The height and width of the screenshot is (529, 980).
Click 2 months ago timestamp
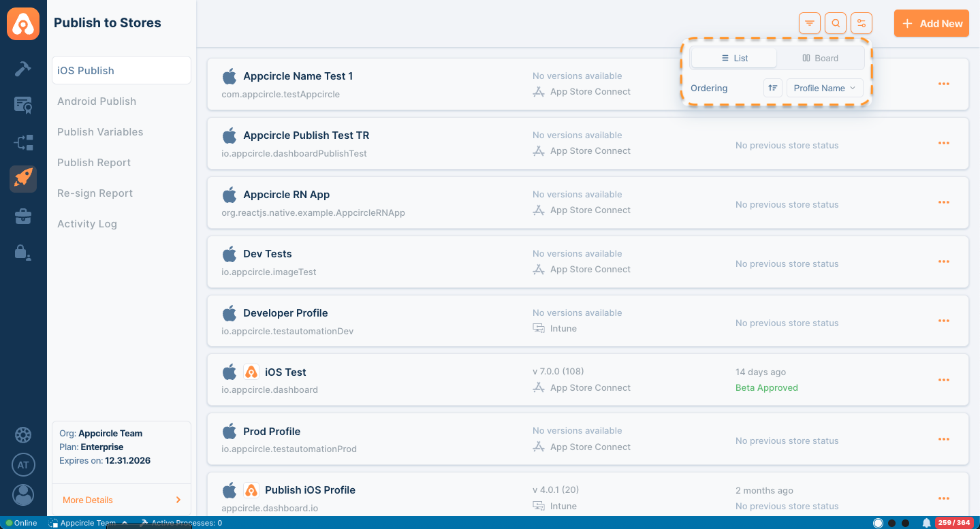tap(764, 490)
